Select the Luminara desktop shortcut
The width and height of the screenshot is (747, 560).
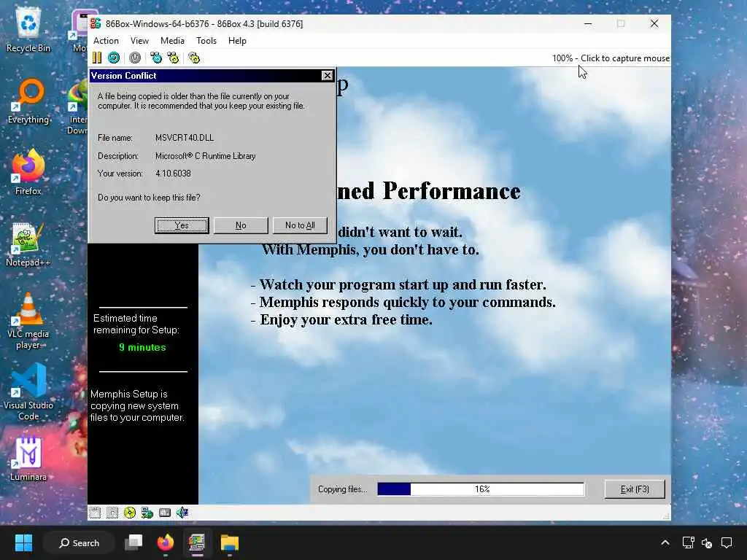pyautogui.click(x=28, y=459)
